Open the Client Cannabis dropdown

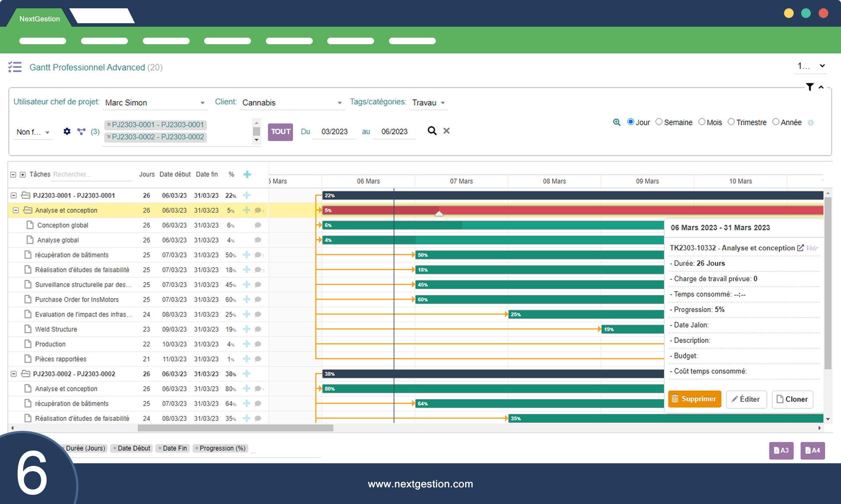[x=292, y=102]
